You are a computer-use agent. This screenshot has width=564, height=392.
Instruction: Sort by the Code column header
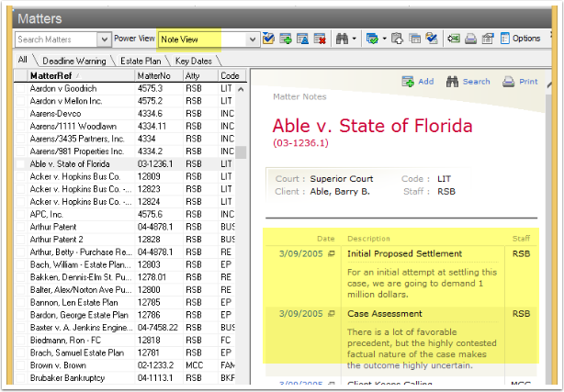(231, 76)
